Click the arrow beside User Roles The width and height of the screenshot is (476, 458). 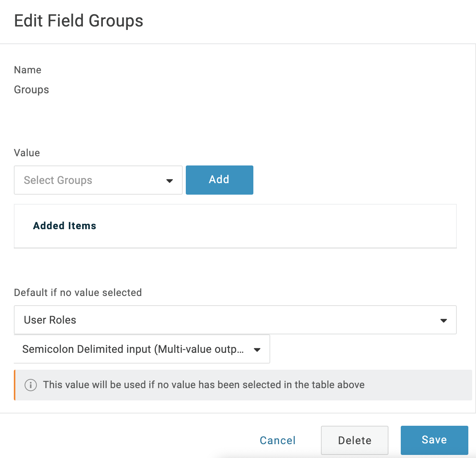coord(443,320)
